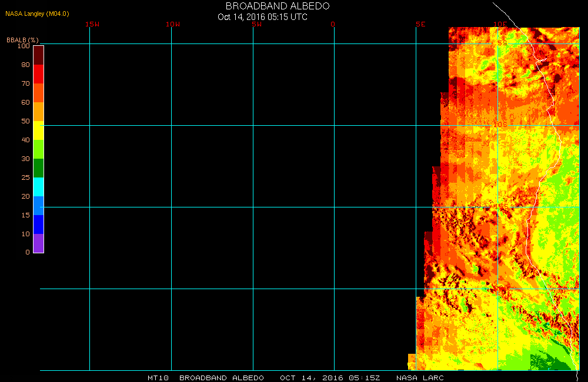Click the MT10 label in footer
Image resolution: width=588 pixels, height=382 pixels.
click(x=159, y=378)
